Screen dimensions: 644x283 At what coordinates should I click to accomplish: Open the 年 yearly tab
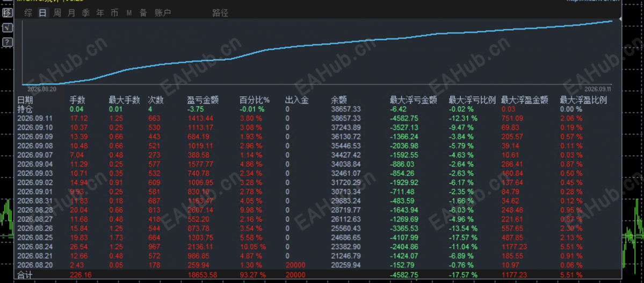pyautogui.click(x=100, y=13)
